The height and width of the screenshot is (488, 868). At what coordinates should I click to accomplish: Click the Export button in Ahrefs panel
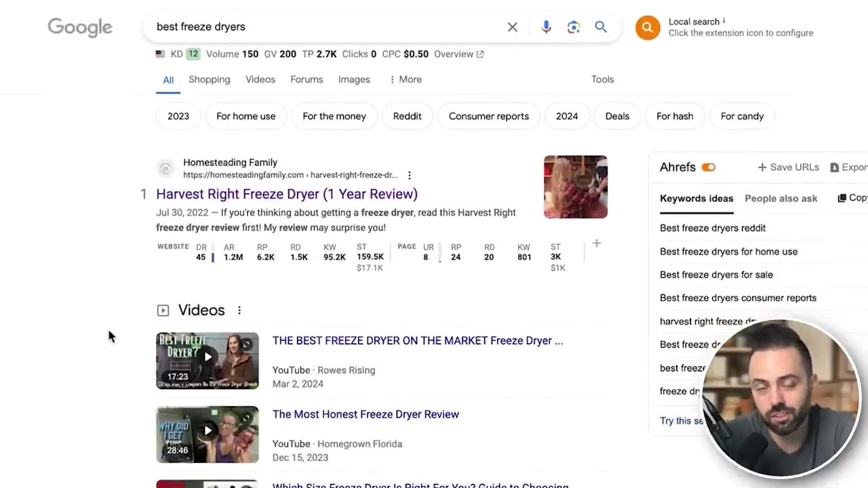[849, 167]
